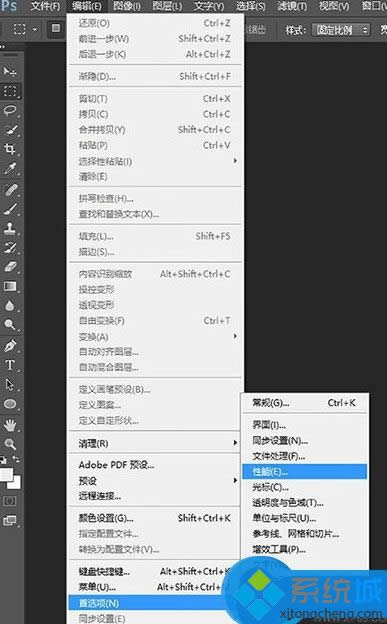Expand the 变换(A) submenu arrow
The image size is (387, 624).
[x=235, y=336]
